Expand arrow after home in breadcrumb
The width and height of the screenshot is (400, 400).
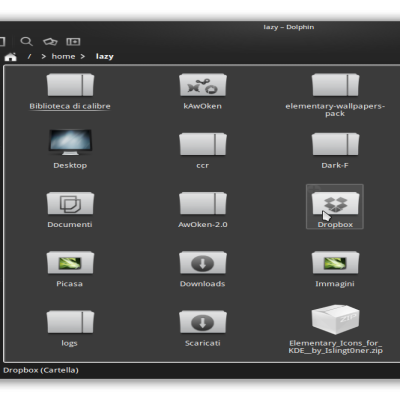[x=83, y=57]
